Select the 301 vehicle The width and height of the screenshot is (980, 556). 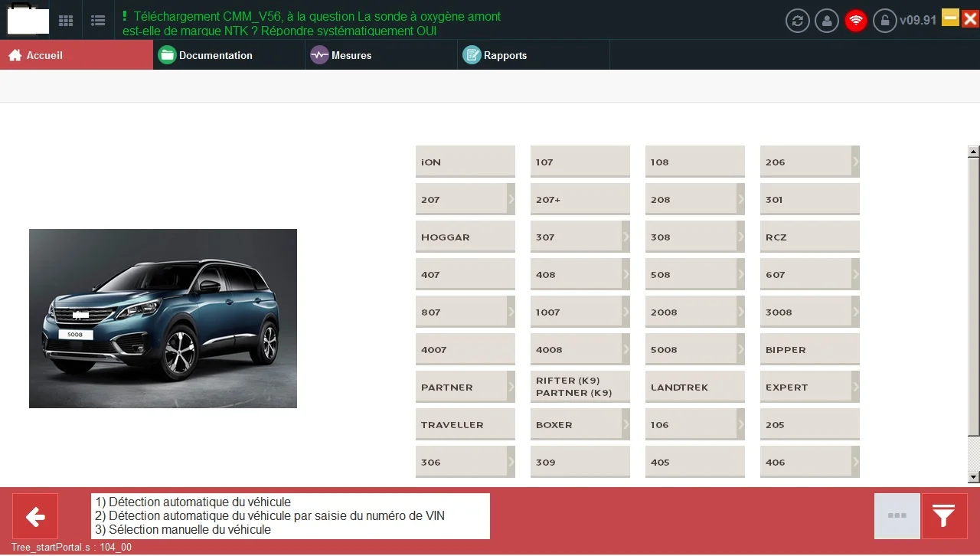tap(810, 199)
